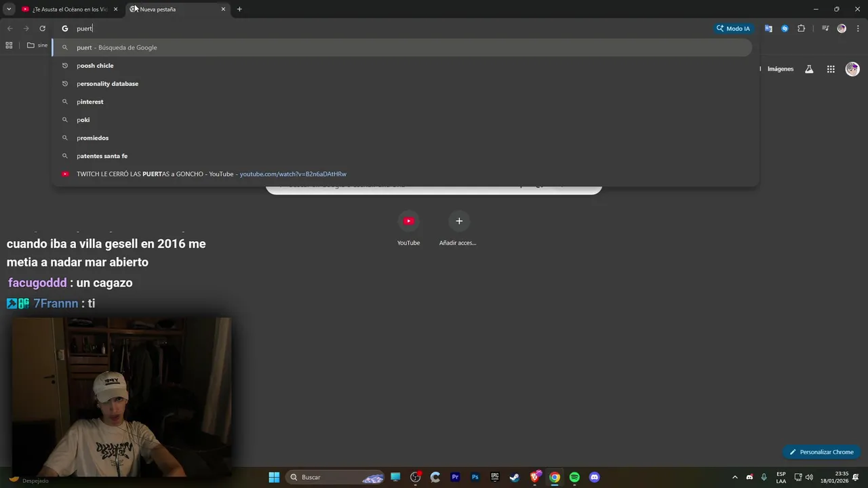Open a new tab with plus button
This screenshot has height=488, width=868.
239,9
